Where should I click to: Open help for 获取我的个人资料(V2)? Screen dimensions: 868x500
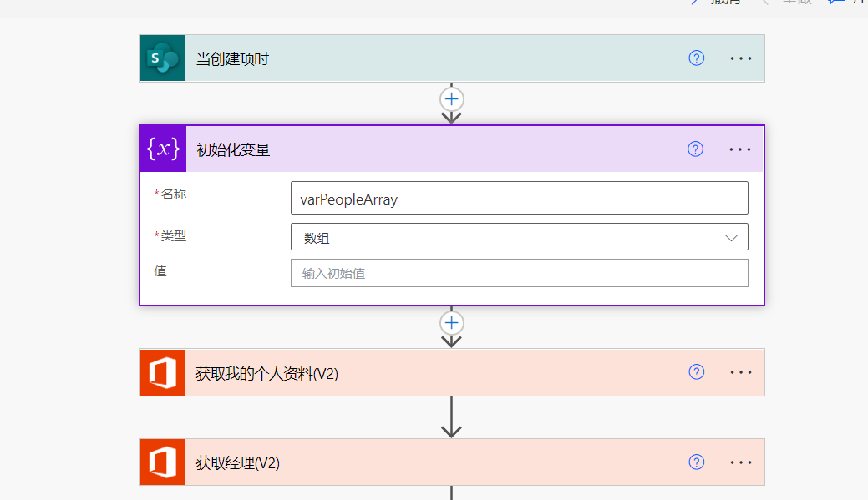click(x=697, y=372)
